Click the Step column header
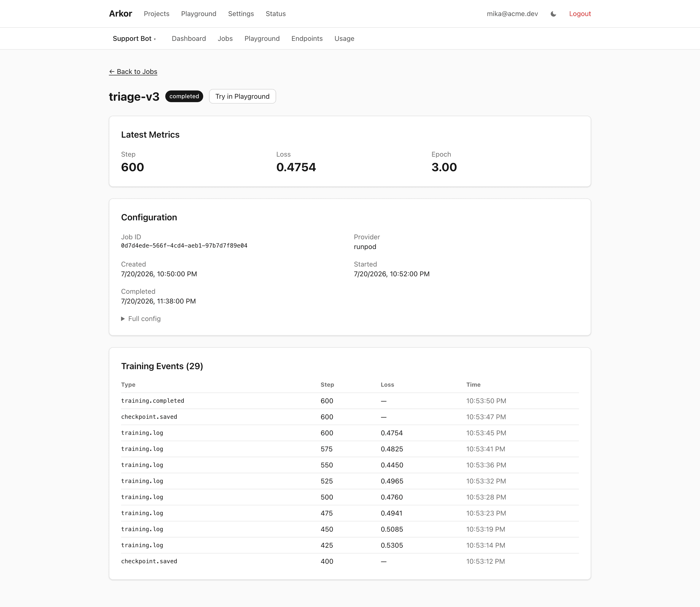The height and width of the screenshot is (607, 700). pos(327,385)
